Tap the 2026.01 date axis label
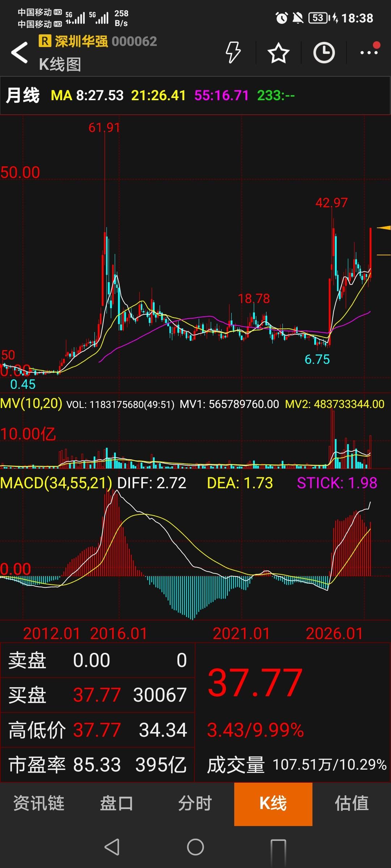Image resolution: width=391 pixels, height=868 pixels. [x=334, y=634]
